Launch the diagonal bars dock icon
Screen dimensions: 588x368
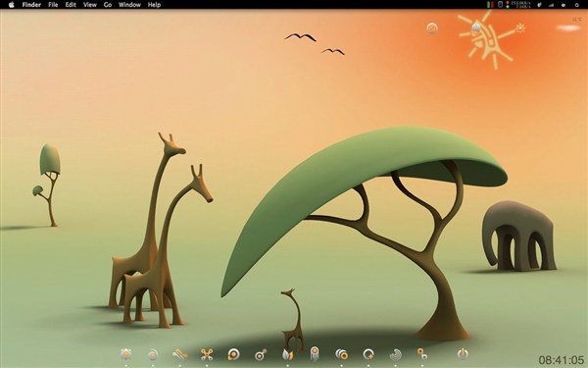pyautogui.click(x=180, y=354)
